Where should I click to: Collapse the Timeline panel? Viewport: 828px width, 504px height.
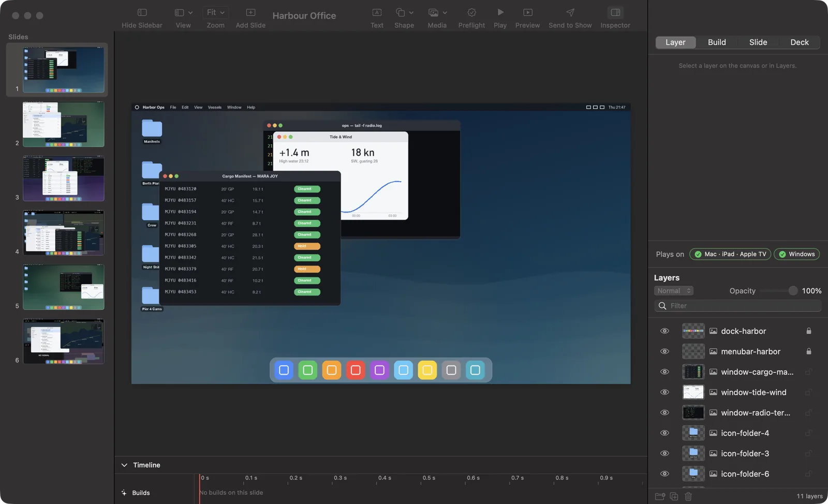click(x=124, y=465)
